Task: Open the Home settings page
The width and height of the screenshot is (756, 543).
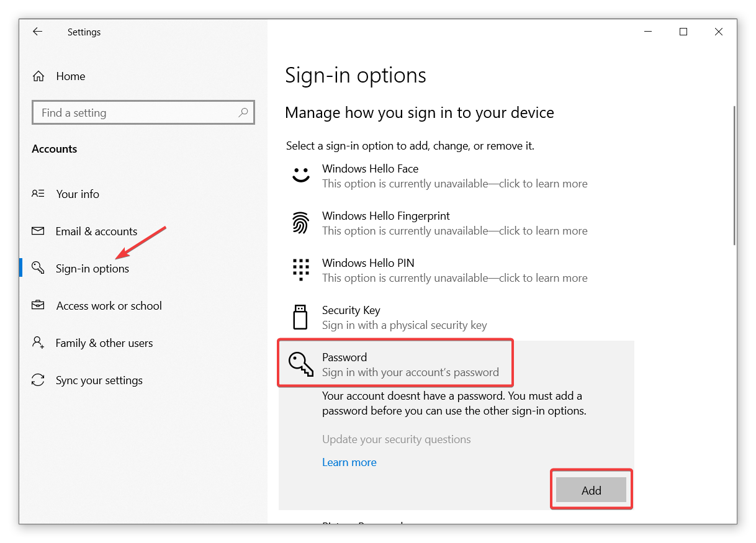Action: (70, 76)
